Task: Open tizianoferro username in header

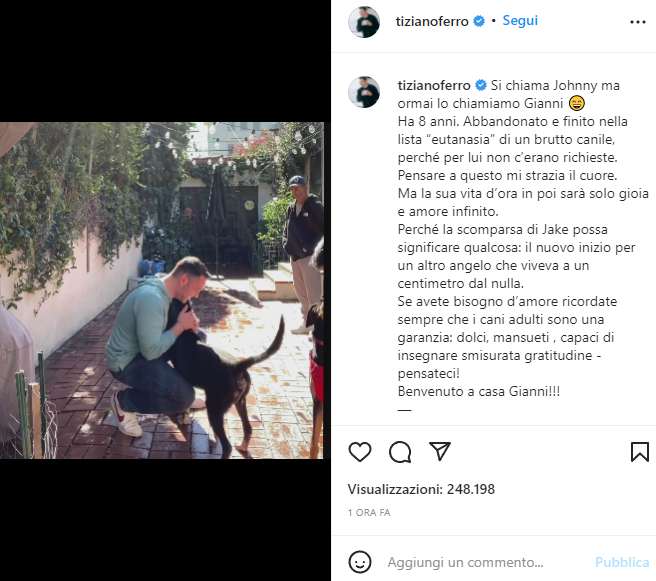Action: point(434,20)
